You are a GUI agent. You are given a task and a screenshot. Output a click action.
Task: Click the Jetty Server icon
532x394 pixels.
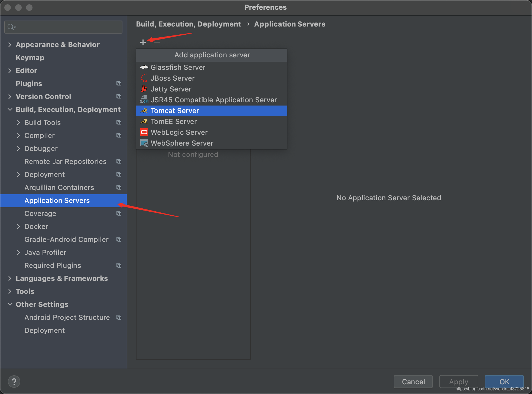pyautogui.click(x=144, y=89)
